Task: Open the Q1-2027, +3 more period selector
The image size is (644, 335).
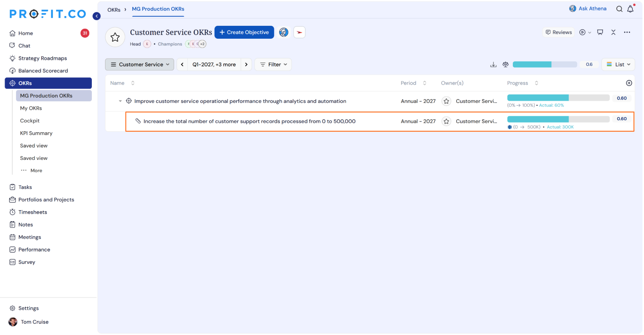Action: pos(214,64)
